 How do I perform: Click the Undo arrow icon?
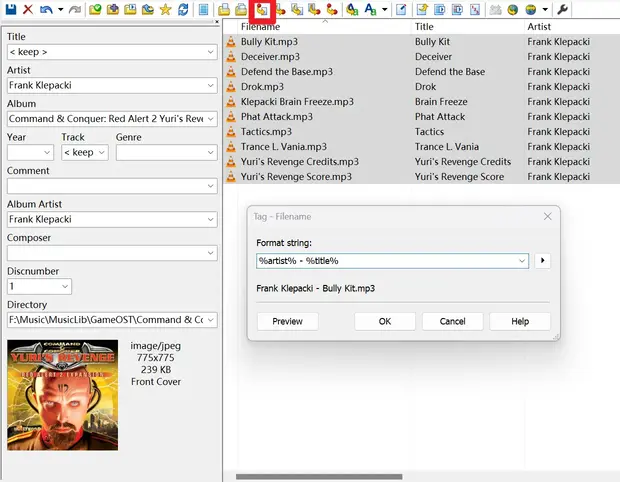click(x=46, y=9)
